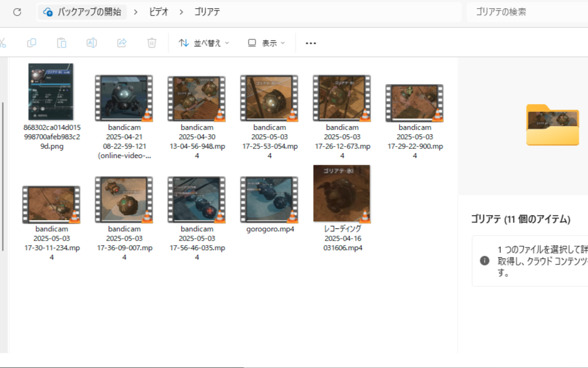Click the ゴリアテ folder preview icon
This screenshot has width=588, height=368.
coord(552,125)
